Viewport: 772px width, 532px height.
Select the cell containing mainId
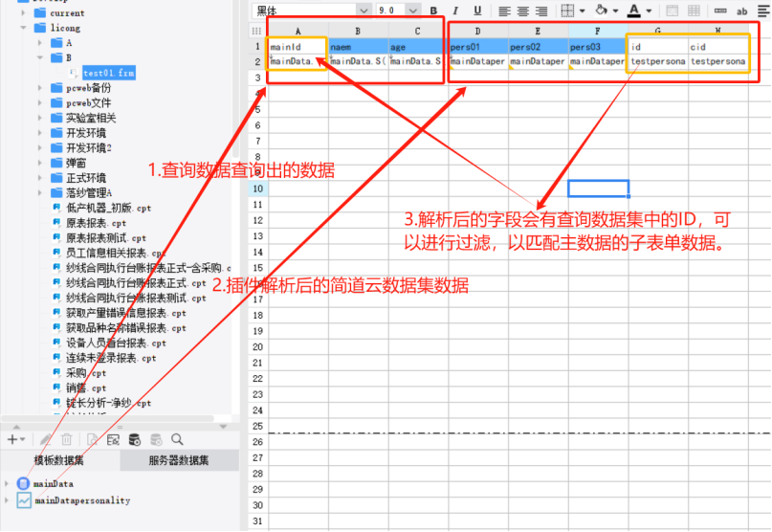click(298, 47)
